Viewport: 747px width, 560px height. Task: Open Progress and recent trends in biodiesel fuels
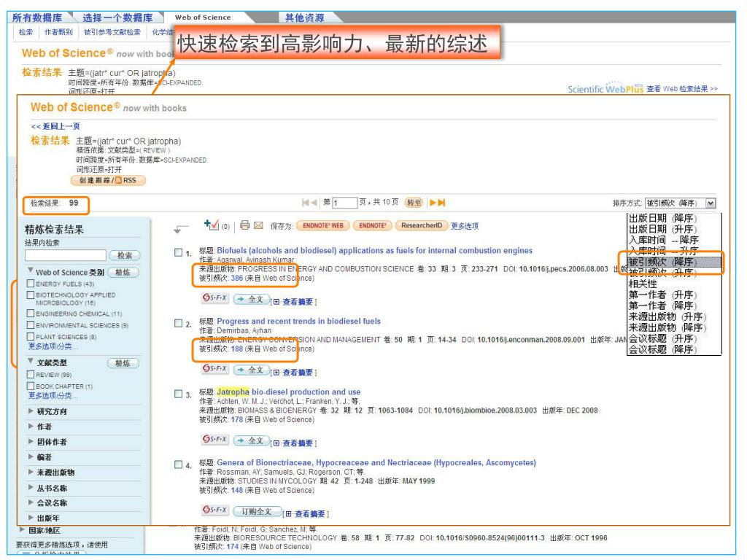298,322
